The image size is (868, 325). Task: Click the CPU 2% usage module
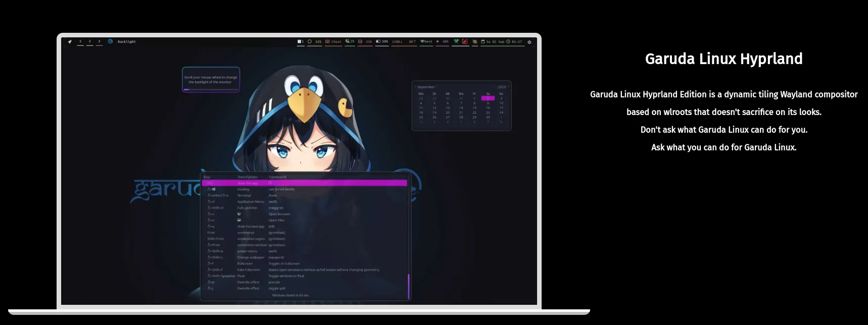[x=350, y=42]
